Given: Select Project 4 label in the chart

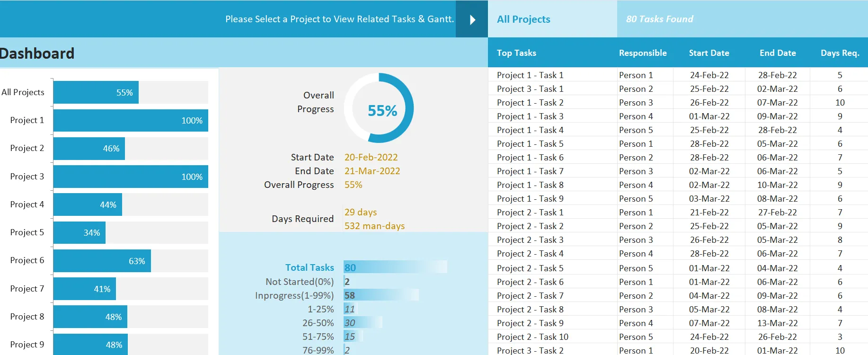Looking at the screenshot, I should coord(27,204).
